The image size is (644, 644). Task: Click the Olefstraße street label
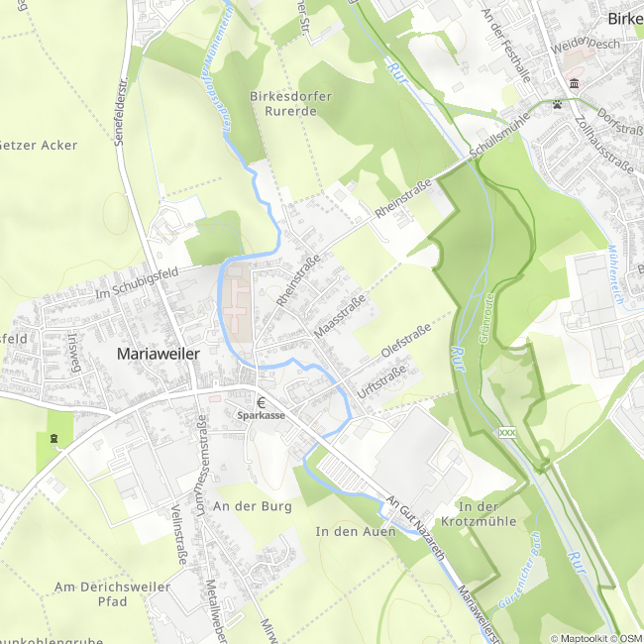(x=406, y=340)
